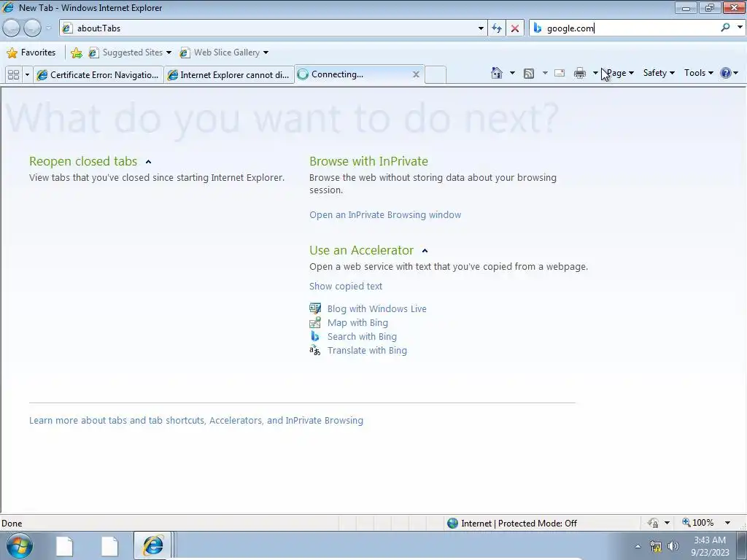Image resolution: width=747 pixels, height=560 pixels.
Task: Click the Search with Bing accelerator icon
Action: click(315, 336)
